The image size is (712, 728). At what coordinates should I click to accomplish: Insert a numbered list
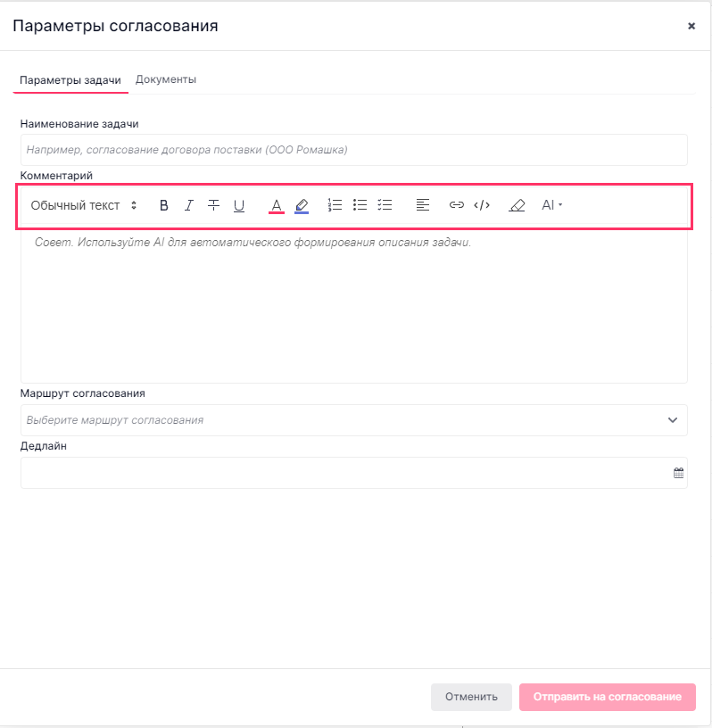pyautogui.click(x=335, y=205)
